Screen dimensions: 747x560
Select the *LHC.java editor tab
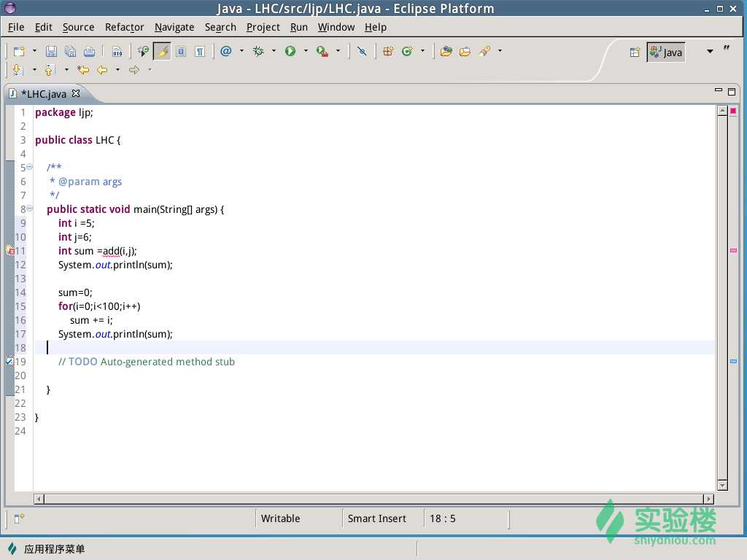pyautogui.click(x=44, y=94)
